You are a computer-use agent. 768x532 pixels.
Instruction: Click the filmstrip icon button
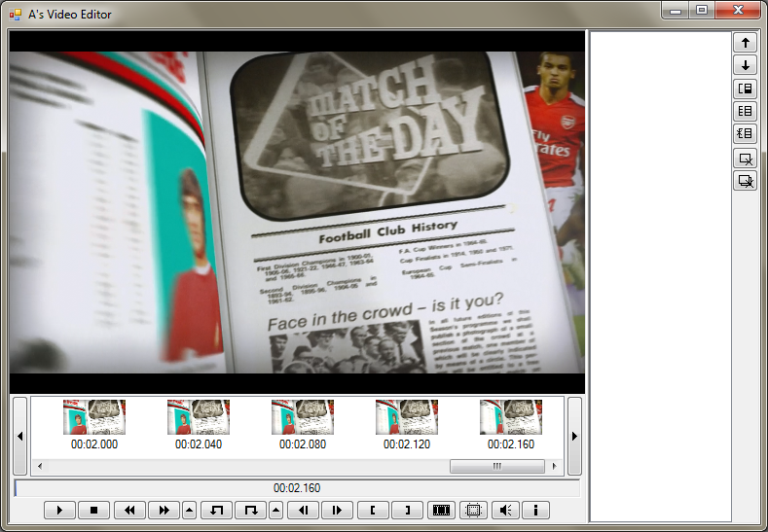pos(442,510)
